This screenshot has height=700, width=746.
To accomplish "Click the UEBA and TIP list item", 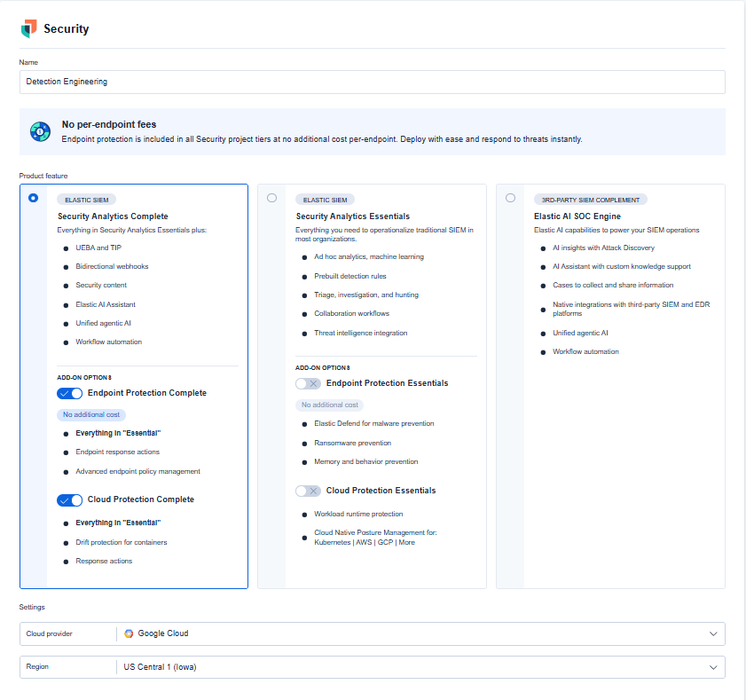I will pyautogui.click(x=98, y=248).
